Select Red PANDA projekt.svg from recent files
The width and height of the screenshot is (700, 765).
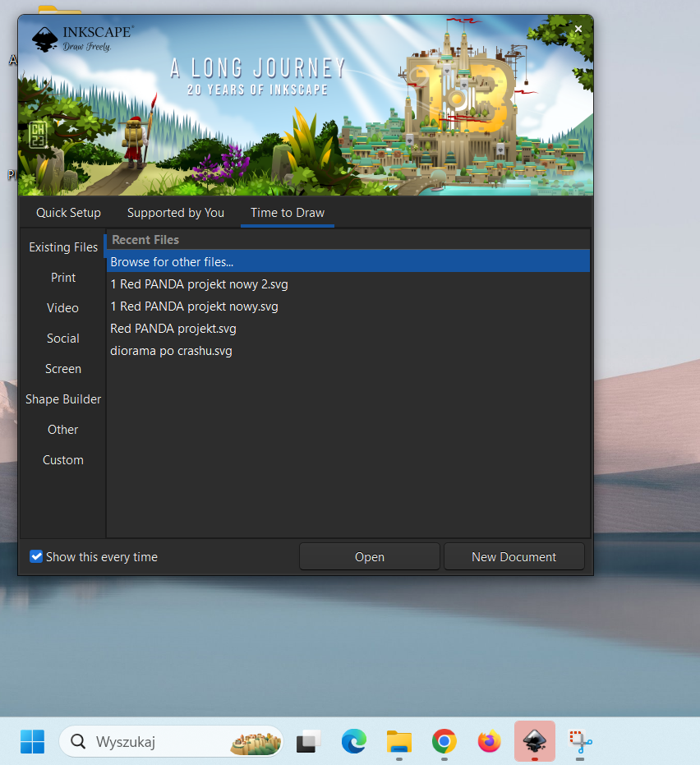click(348, 329)
